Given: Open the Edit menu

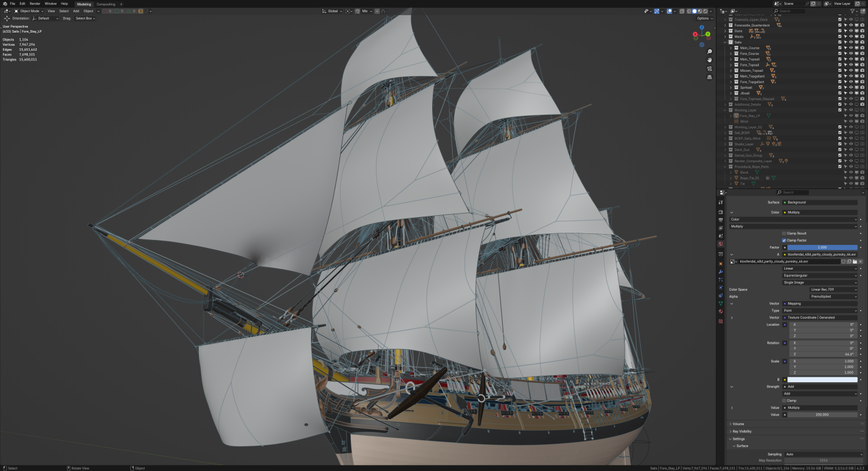Looking at the screenshot, I should (22, 4).
